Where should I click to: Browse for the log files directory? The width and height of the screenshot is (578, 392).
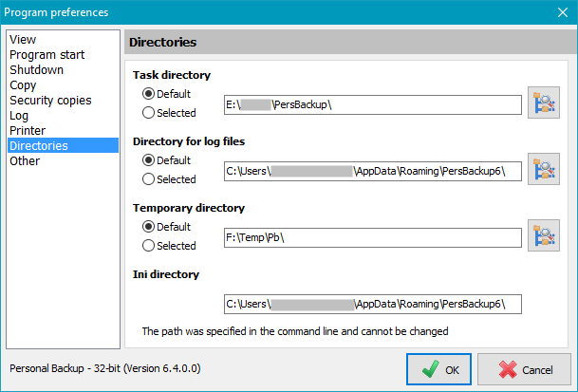544,169
